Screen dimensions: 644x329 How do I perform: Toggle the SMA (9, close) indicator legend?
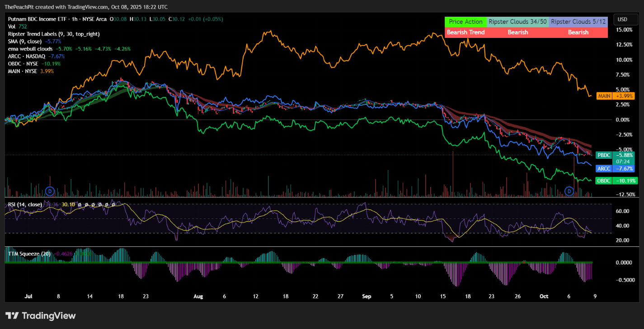coord(26,41)
